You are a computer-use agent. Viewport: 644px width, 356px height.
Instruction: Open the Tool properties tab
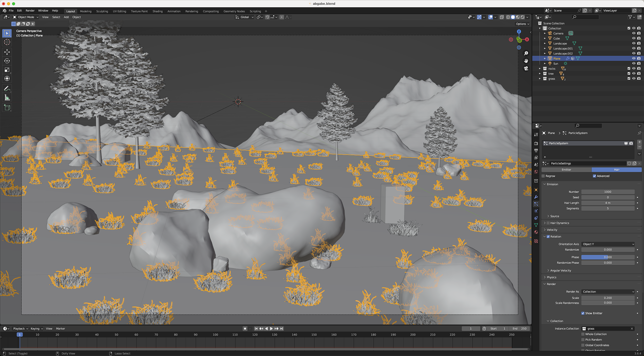pyautogui.click(x=536, y=134)
